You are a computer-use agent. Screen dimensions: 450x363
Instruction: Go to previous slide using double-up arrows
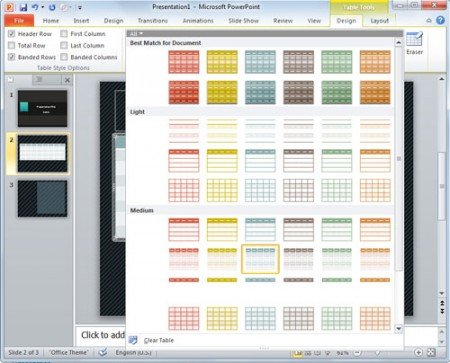442,303
